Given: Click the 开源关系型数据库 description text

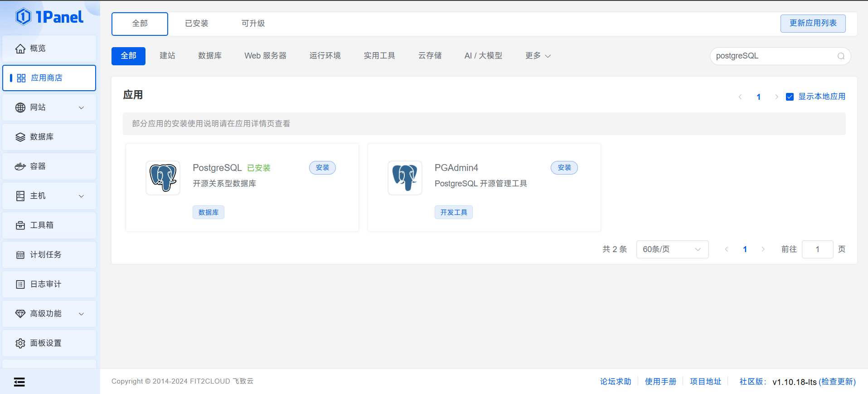Looking at the screenshot, I should coord(224,184).
